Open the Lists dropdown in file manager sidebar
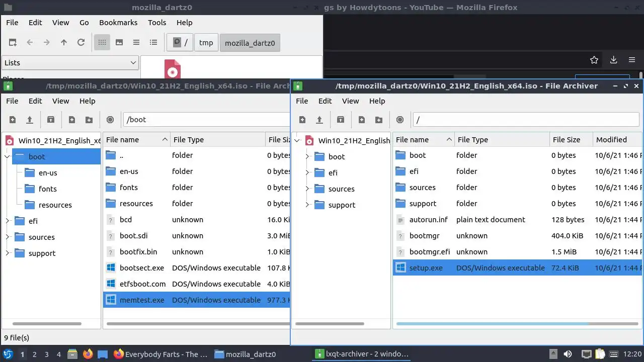This screenshot has height=362, width=644. (x=70, y=63)
